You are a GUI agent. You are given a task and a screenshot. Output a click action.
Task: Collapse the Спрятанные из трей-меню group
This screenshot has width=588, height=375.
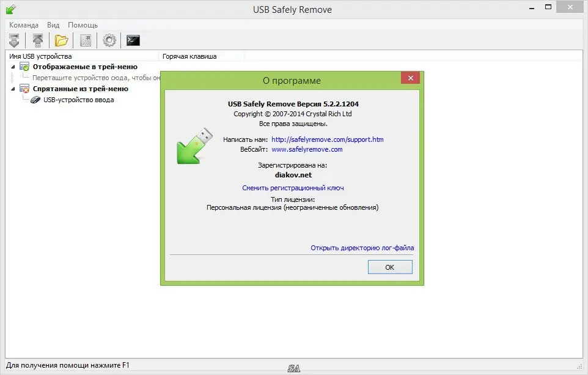[x=13, y=89]
